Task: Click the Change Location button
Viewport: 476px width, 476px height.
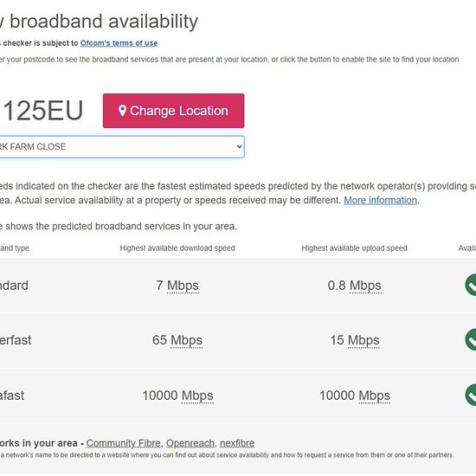Action: tap(173, 111)
